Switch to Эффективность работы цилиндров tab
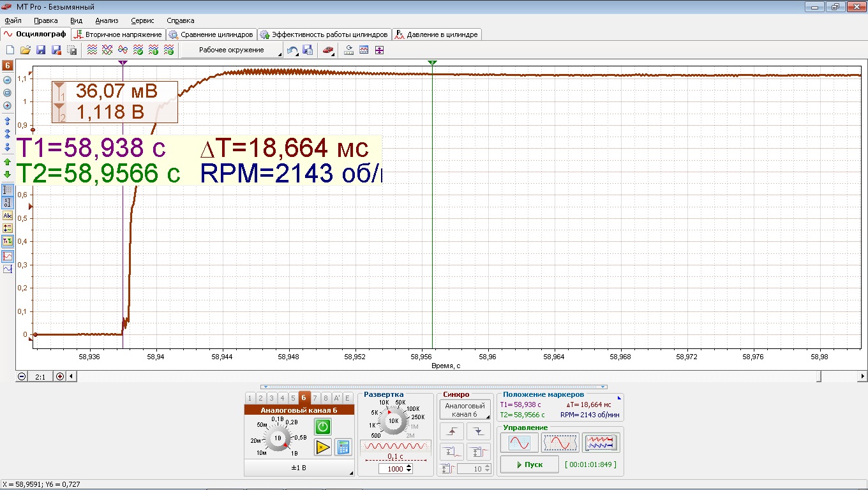The height and width of the screenshot is (490, 868). (x=324, y=34)
